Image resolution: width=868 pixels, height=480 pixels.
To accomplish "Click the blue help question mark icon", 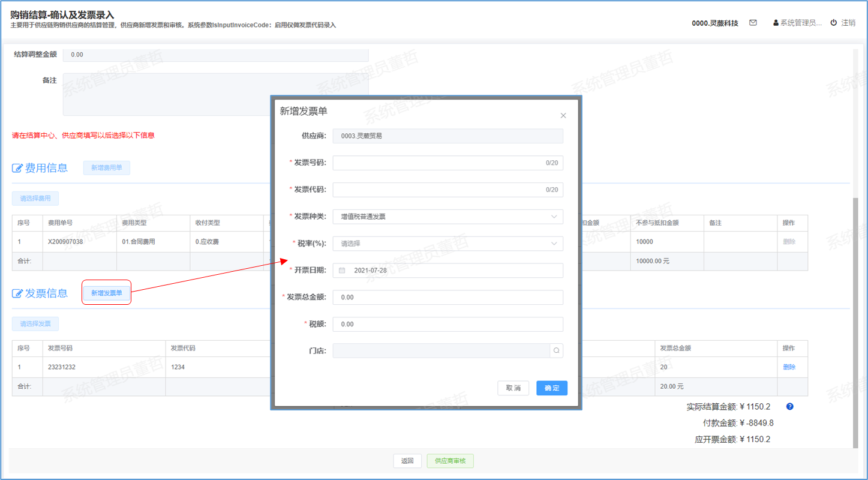I will 789,407.
